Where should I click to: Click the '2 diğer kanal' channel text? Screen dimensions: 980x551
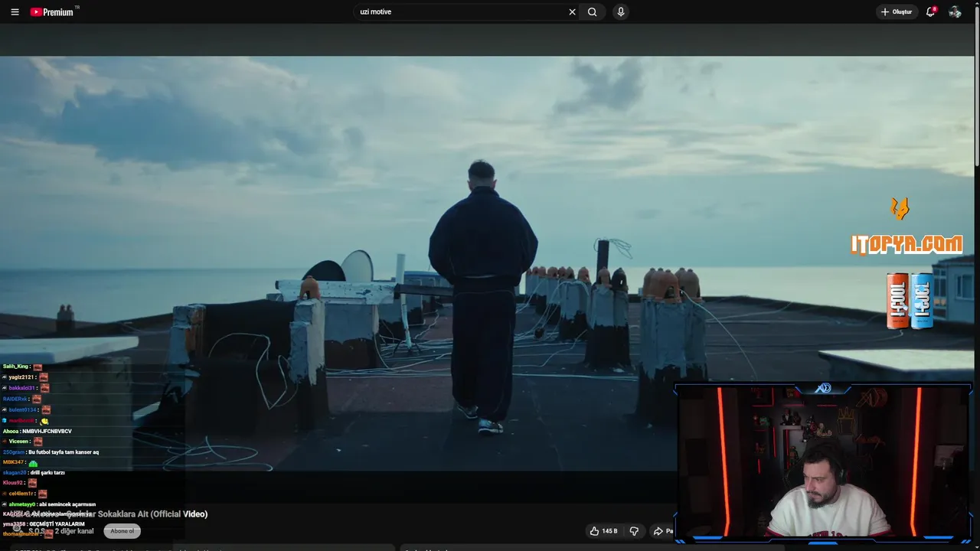point(74,531)
